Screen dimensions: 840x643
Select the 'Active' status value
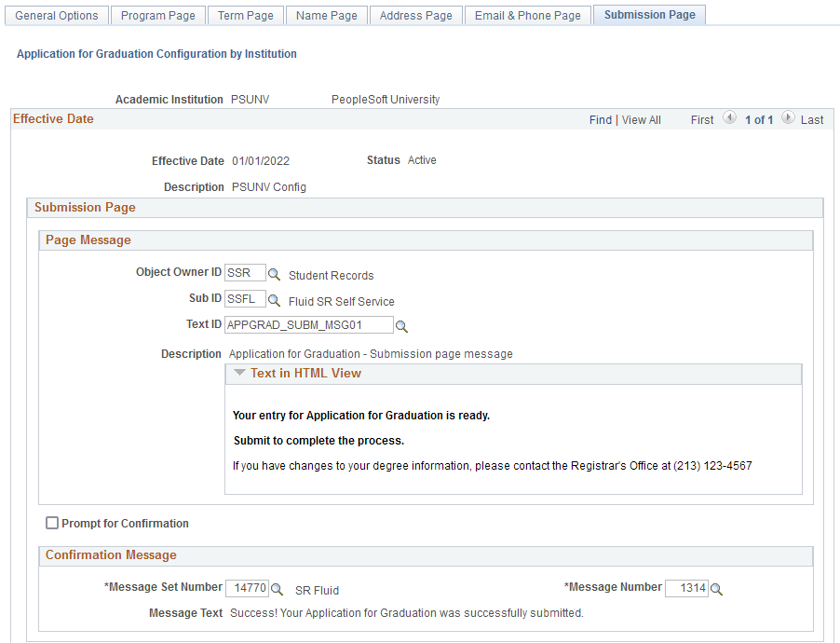tap(422, 159)
